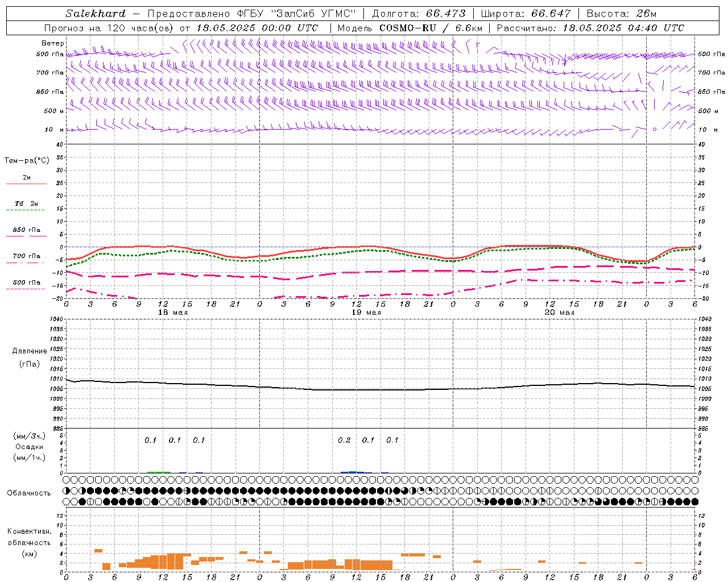Click the forecast start '18.05.2025 00:00 UTC'
The image size is (728, 582).
click(x=257, y=28)
